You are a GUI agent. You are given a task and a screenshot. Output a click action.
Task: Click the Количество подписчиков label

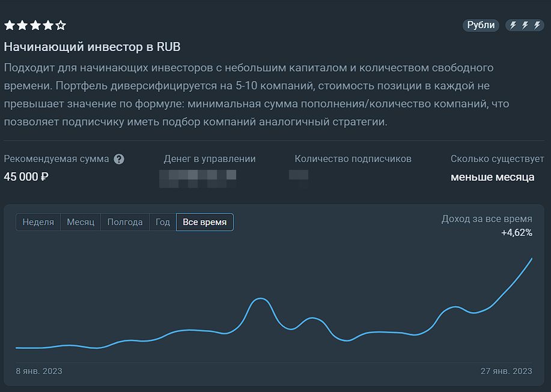click(353, 159)
